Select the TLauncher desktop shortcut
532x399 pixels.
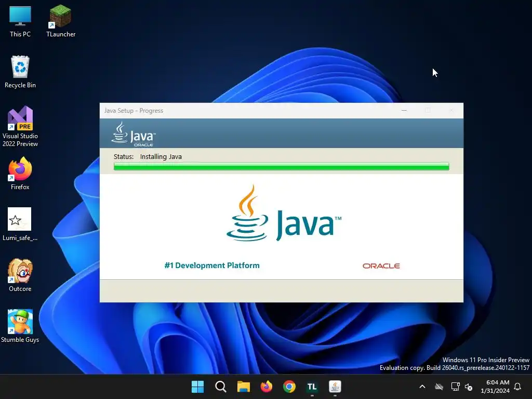coord(61,21)
